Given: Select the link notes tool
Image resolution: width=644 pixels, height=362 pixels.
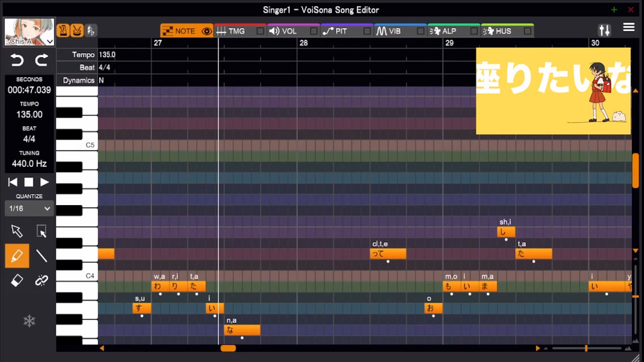Looking at the screenshot, I should 42,280.
